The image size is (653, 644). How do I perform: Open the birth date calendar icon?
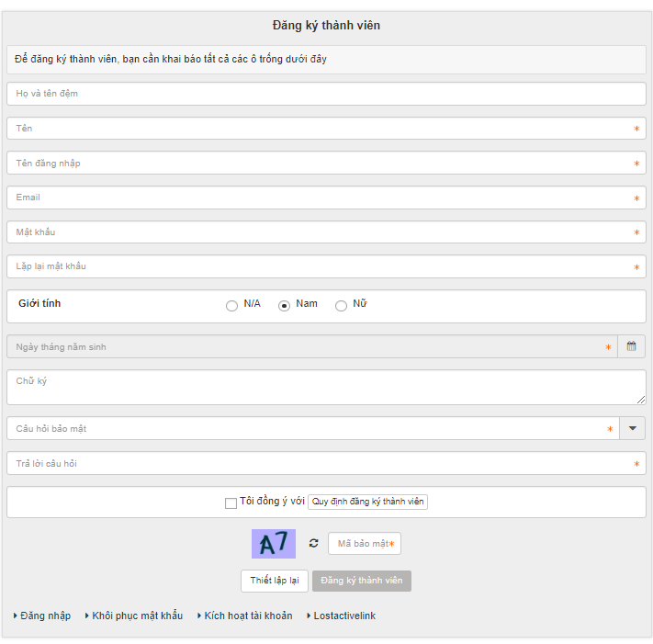[x=632, y=346]
